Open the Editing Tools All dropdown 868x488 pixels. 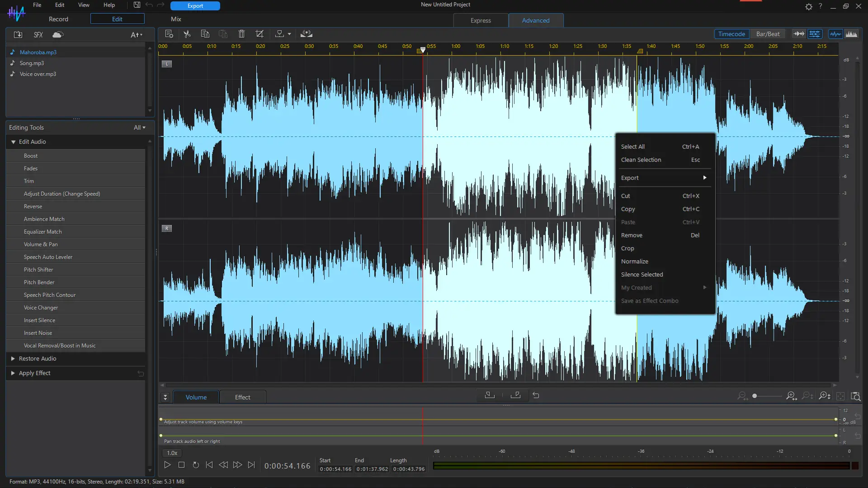pos(139,127)
